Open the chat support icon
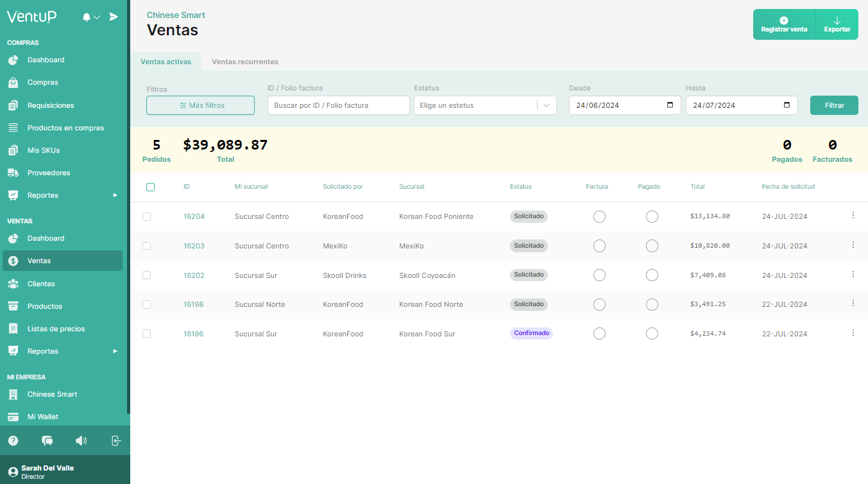This screenshot has width=868, height=484. (x=47, y=440)
